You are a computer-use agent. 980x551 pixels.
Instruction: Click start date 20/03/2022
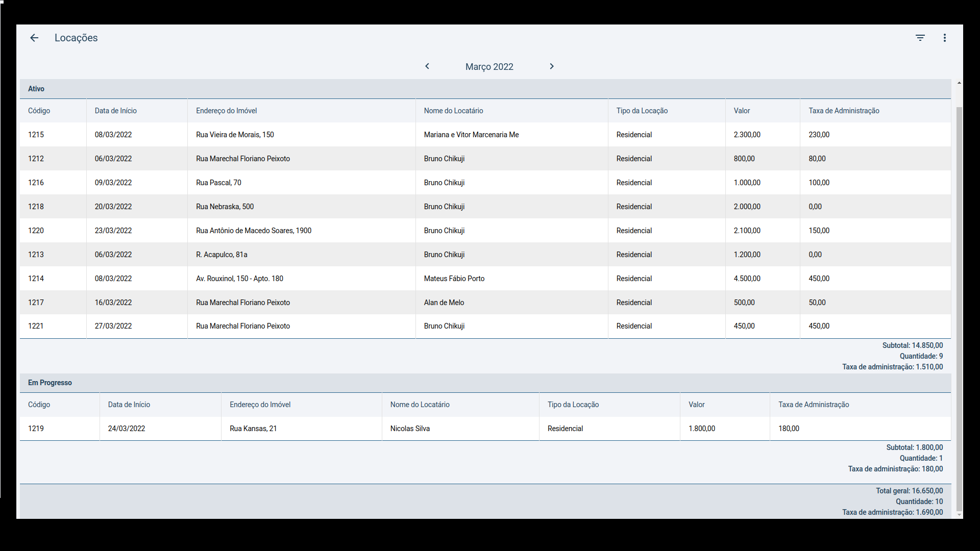point(113,207)
